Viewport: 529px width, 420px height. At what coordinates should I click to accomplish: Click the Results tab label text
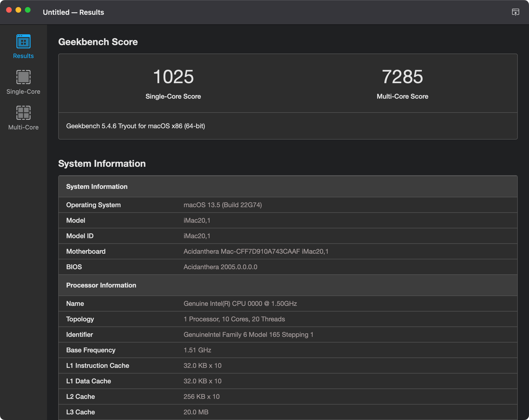tap(23, 56)
